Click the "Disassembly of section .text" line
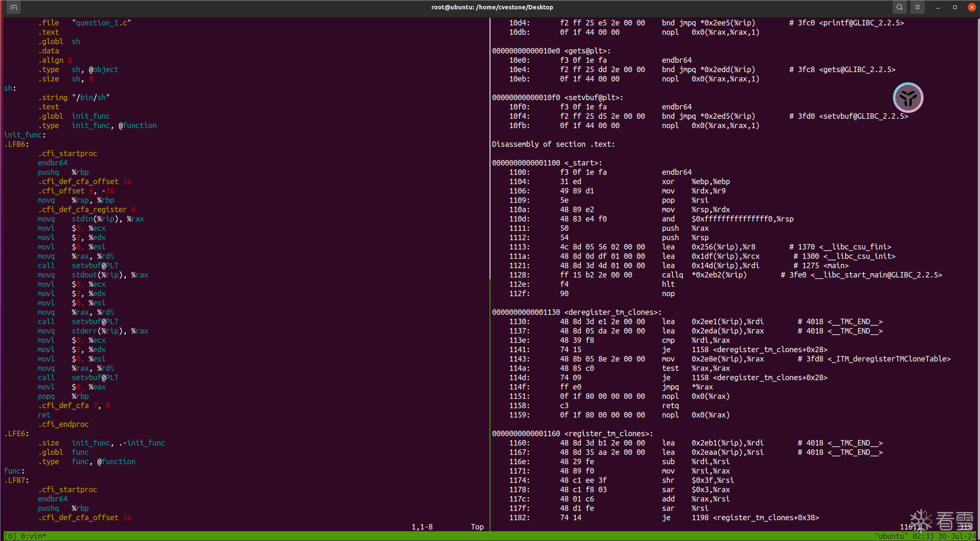Screen dimensions: 980x541 553,144
